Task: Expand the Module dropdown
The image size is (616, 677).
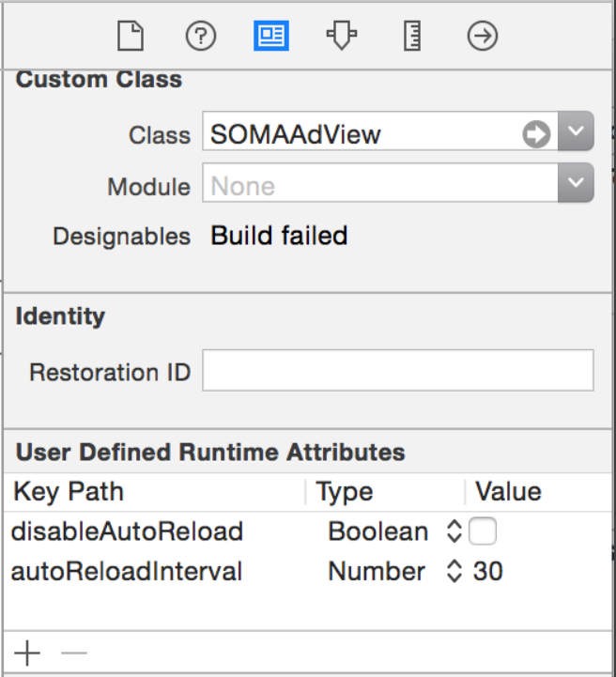Action: [x=576, y=183]
